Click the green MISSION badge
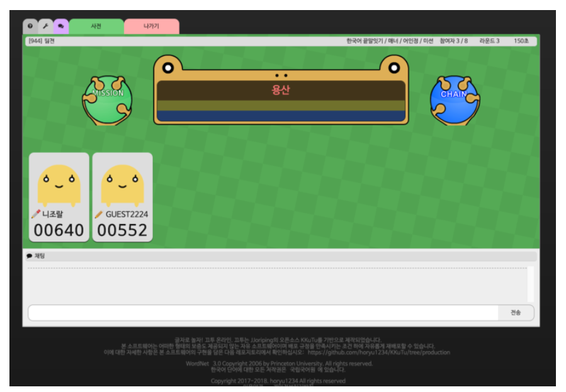The image size is (566, 392). 108,100
